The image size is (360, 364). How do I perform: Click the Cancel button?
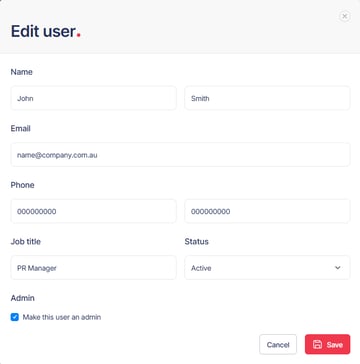click(x=278, y=344)
